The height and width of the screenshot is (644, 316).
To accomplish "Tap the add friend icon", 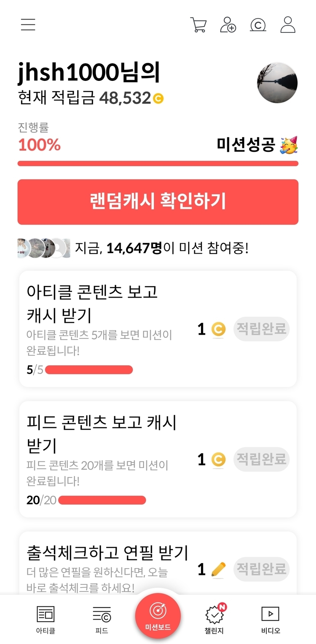I will [x=228, y=25].
